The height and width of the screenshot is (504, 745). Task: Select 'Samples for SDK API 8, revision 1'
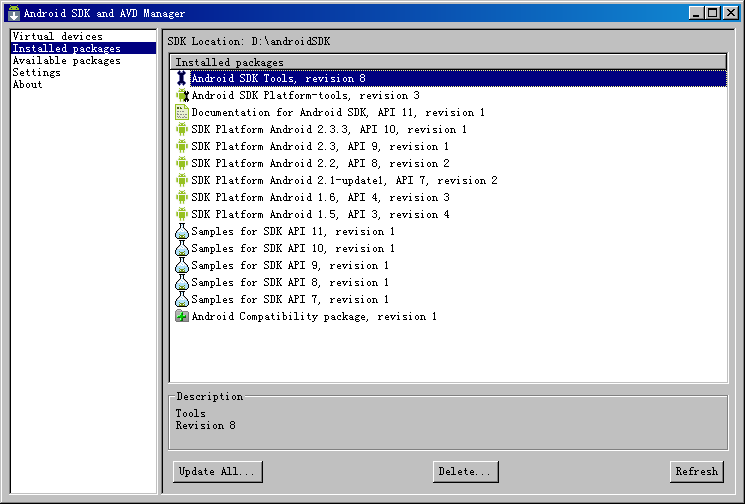pyautogui.click(x=448, y=282)
